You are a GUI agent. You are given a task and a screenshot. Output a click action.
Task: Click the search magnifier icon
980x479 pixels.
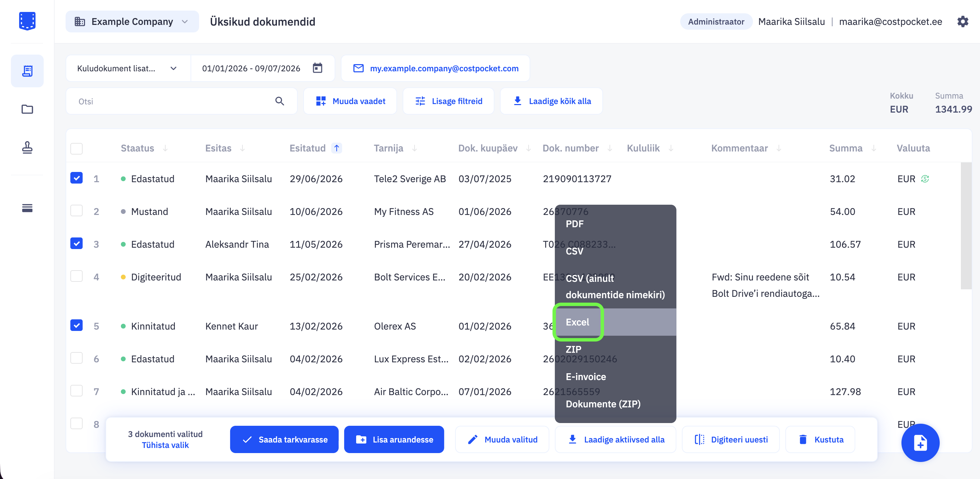click(280, 101)
